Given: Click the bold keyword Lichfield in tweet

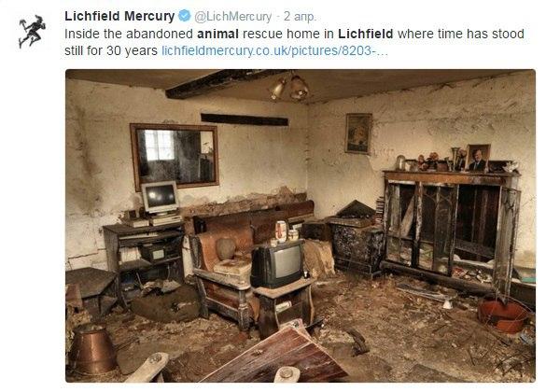Looking at the screenshot, I should tap(366, 34).
